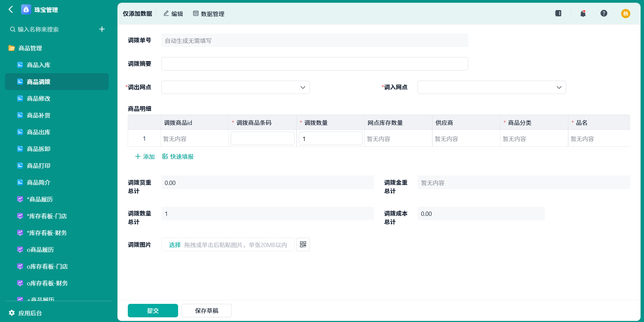Select the 仅添加数据 tab

137,14
